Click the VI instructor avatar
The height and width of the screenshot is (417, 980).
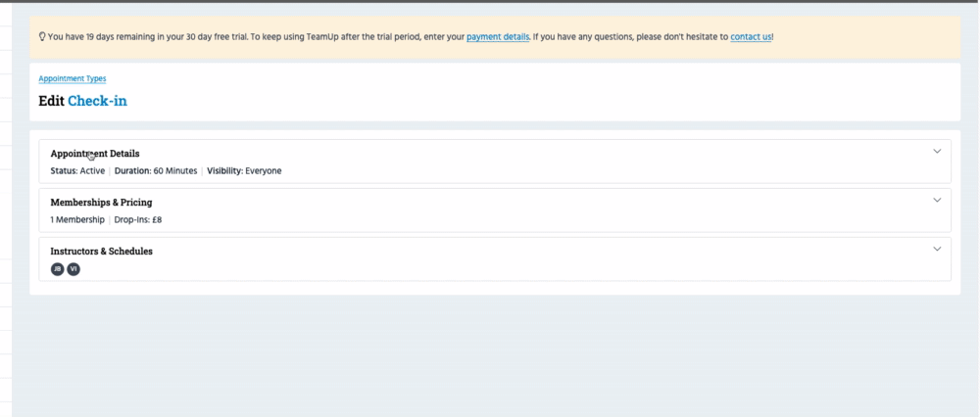(73, 269)
